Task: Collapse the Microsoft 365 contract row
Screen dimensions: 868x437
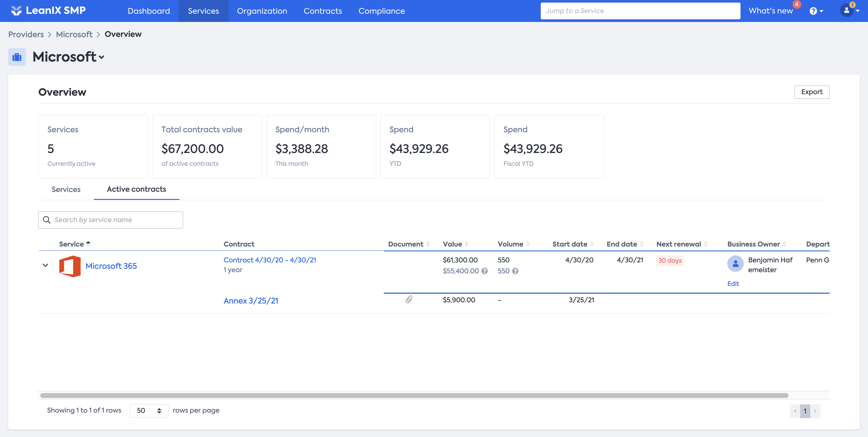Action: [45, 265]
